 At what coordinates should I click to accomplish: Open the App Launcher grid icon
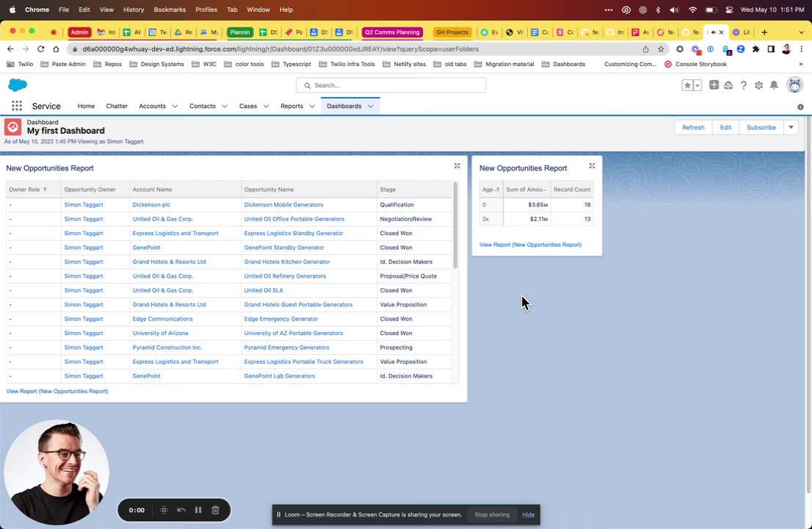point(17,106)
